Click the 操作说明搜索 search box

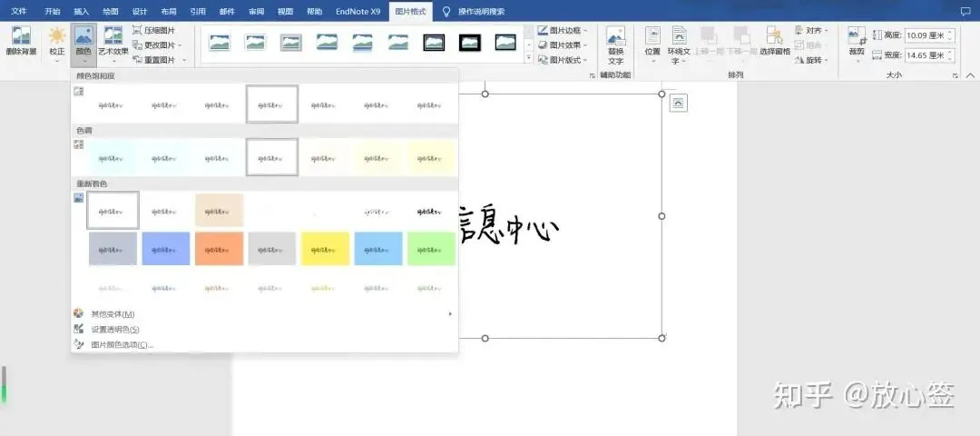click(481, 11)
